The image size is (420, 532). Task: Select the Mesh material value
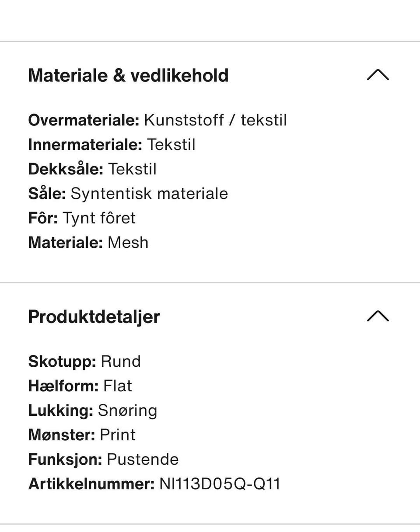click(128, 242)
